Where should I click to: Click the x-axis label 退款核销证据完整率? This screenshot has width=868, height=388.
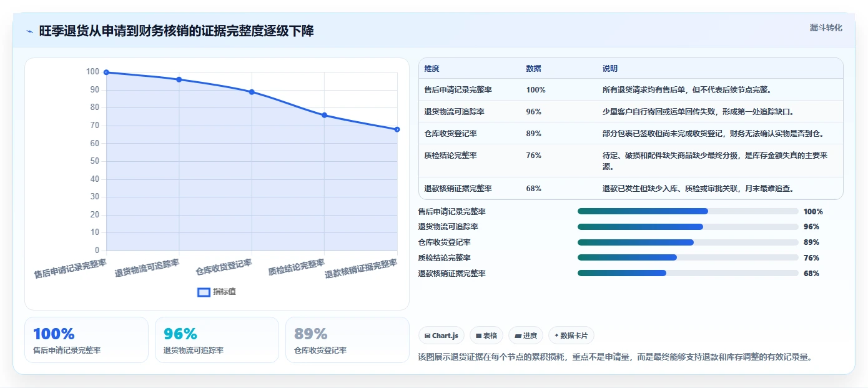361,269
